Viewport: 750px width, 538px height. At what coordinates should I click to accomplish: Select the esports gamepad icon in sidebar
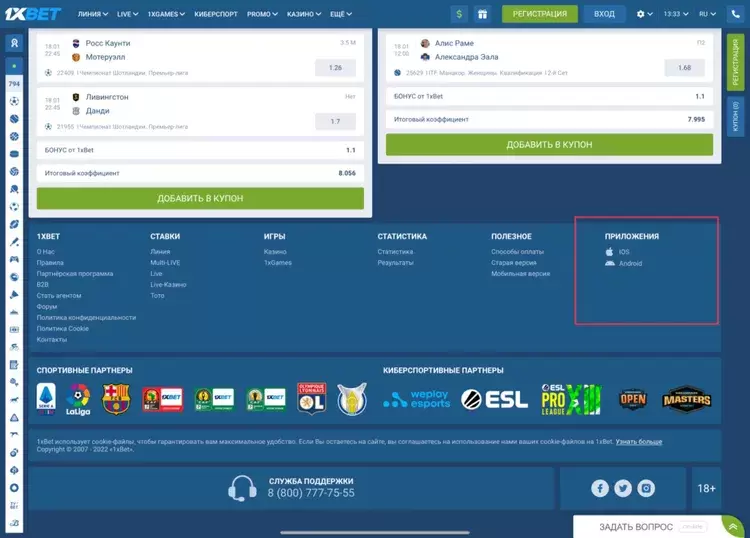14,259
